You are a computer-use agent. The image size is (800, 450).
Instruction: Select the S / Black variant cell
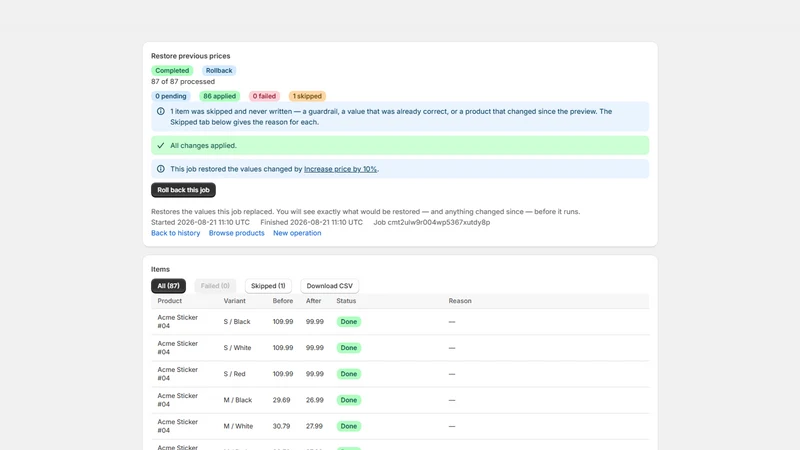click(x=237, y=322)
